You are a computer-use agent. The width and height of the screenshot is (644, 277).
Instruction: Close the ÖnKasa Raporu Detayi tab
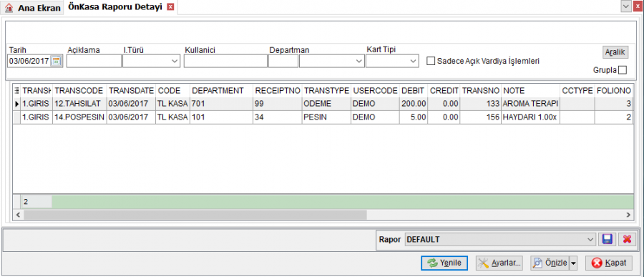tap(171, 7)
